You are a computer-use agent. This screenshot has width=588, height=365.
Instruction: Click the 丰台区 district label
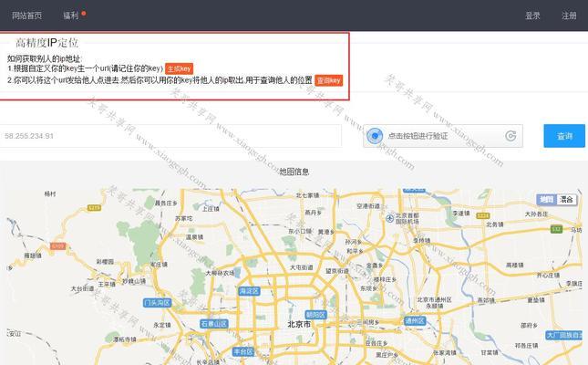click(x=243, y=352)
